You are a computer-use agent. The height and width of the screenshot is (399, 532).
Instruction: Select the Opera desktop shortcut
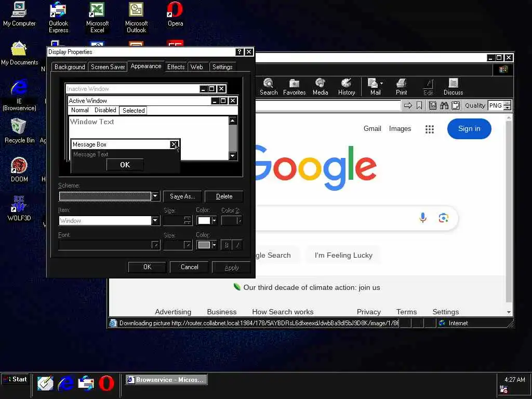click(x=176, y=14)
